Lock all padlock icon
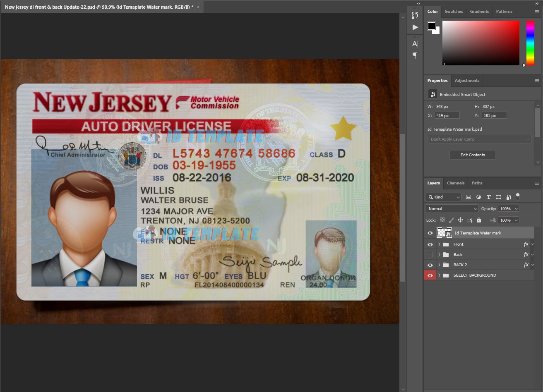The width and height of the screenshot is (543, 392). coord(479,220)
